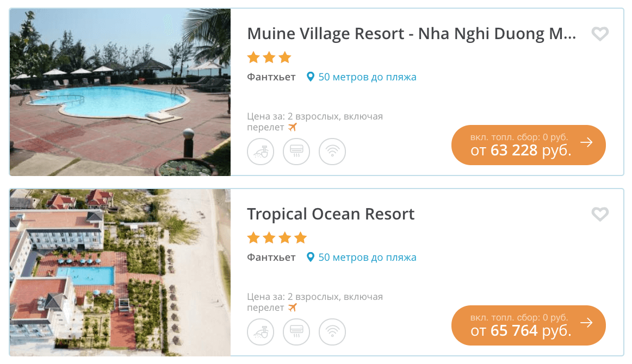This screenshot has height=364, width=632.
Task: Open Tropical Ocean Resort hotel title
Action: pos(331,214)
